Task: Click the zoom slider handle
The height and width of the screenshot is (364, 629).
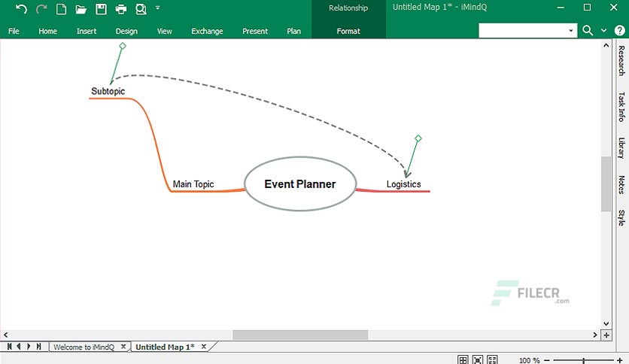Action: pos(584,361)
